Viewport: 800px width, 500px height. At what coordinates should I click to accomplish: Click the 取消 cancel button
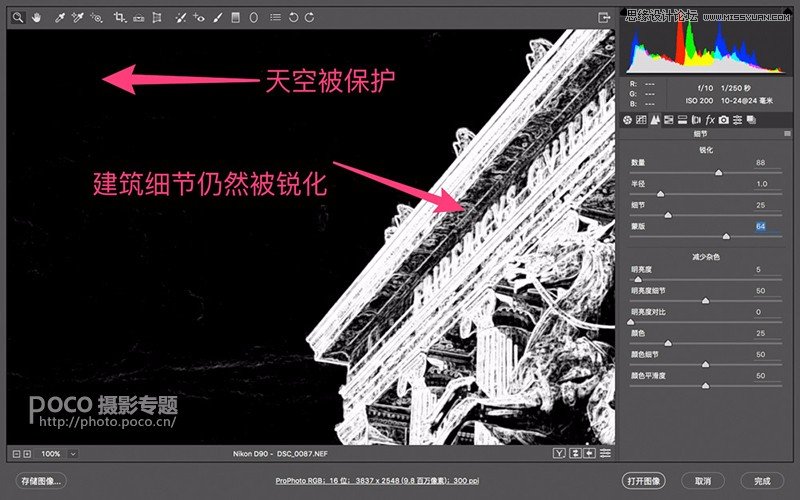[703, 481]
